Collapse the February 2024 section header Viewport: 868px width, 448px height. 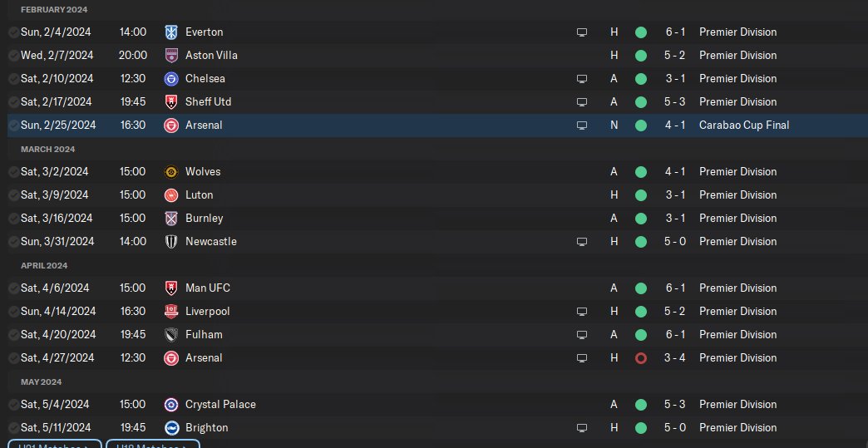point(54,9)
